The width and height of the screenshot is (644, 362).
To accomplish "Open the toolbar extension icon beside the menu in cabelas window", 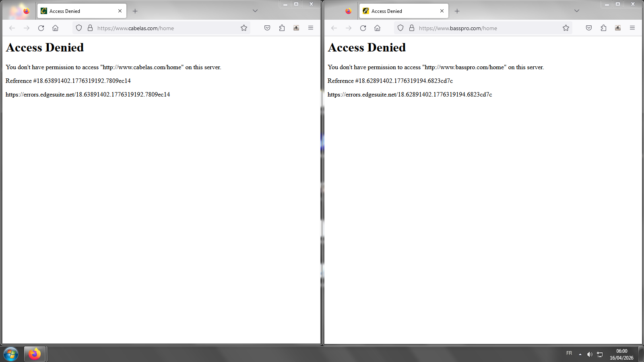I will tap(296, 28).
